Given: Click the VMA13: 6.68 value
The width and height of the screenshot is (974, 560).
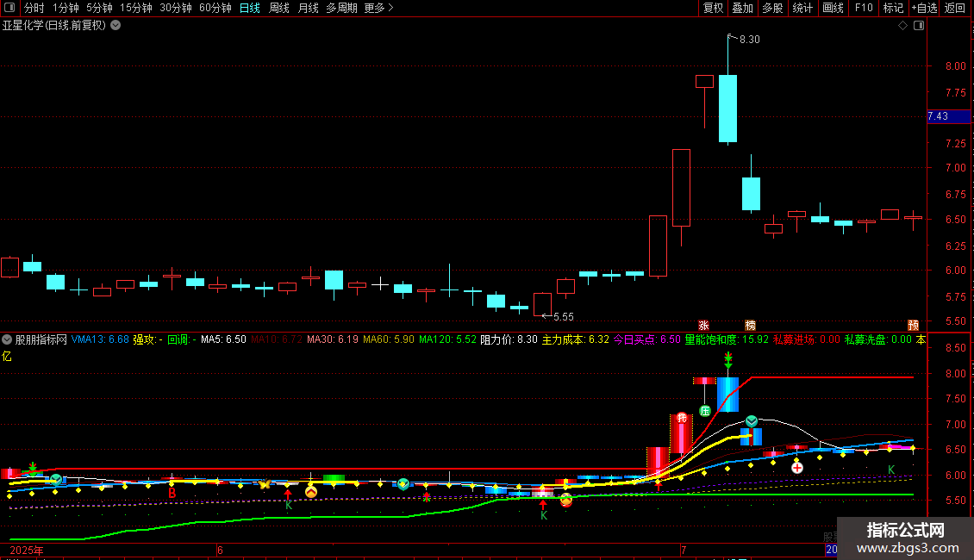Looking at the screenshot, I should tap(100, 339).
